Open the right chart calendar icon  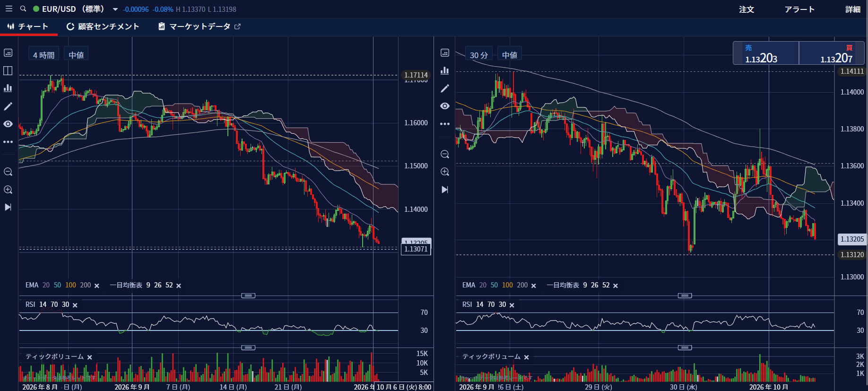coord(445,52)
